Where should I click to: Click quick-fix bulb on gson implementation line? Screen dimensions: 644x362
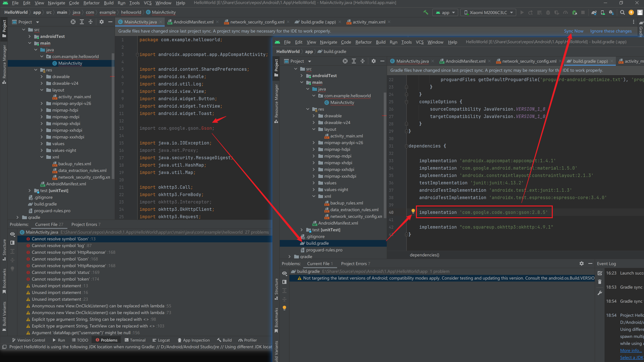click(x=413, y=211)
